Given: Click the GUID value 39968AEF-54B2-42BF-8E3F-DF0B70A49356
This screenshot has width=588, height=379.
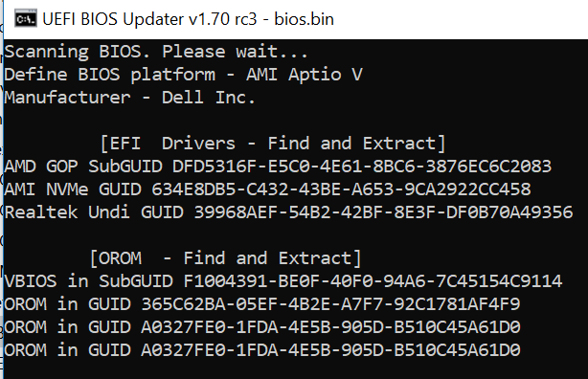Looking at the screenshot, I should pos(383,212).
